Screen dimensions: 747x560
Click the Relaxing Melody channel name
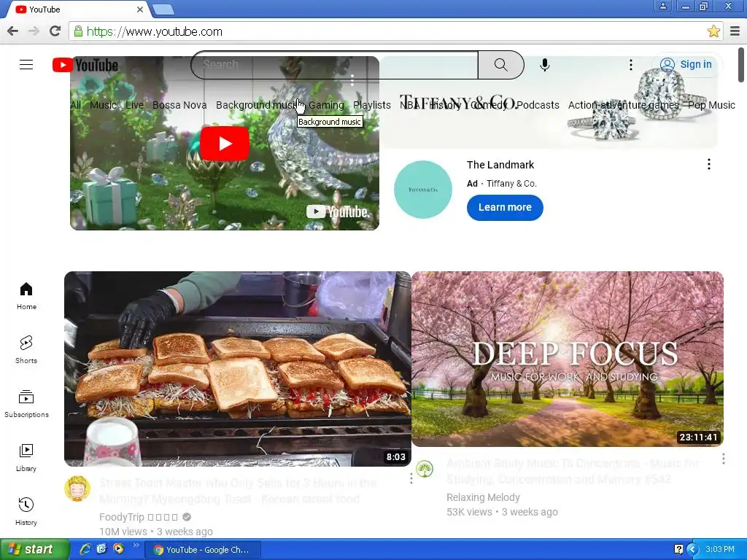(x=483, y=497)
